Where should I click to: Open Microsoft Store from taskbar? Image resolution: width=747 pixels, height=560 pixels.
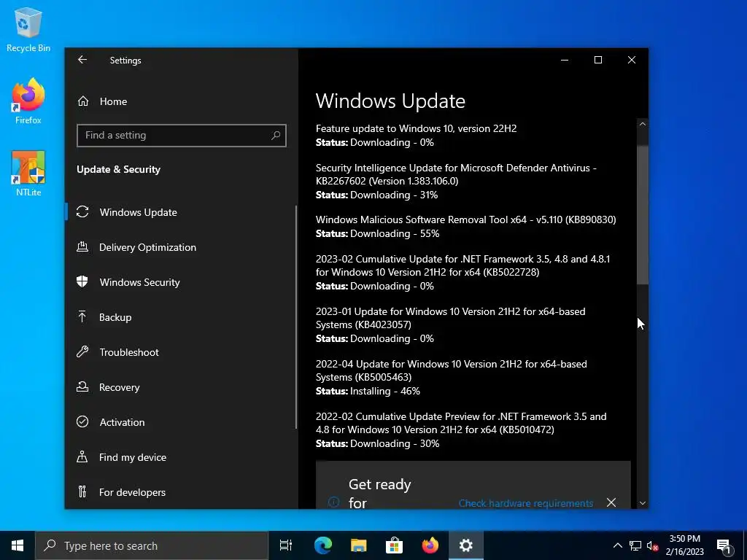(394, 545)
